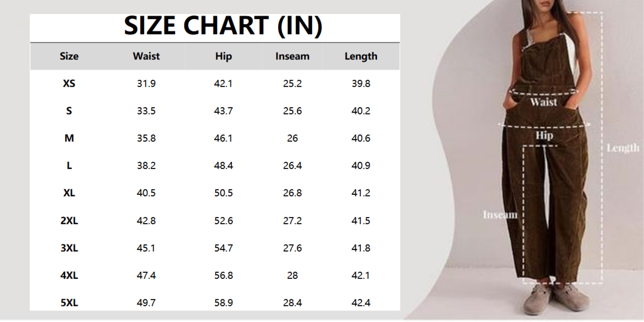Click the Inseam label beside the model's leg
Screen dimensions: 644x322
click(500, 215)
